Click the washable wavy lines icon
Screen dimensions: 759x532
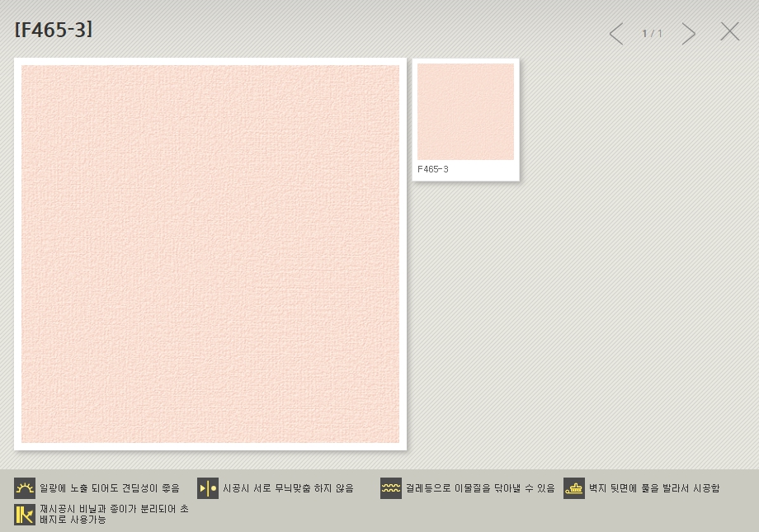(391, 488)
